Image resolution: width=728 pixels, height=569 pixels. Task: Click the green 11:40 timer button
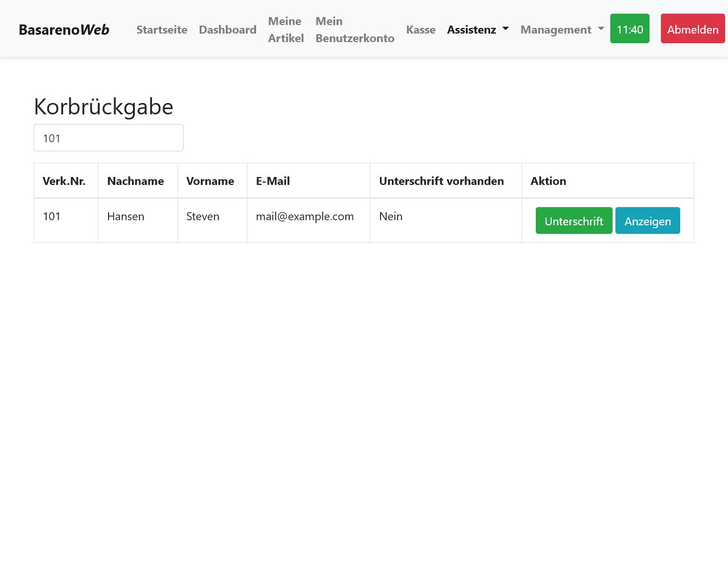[630, 28]
